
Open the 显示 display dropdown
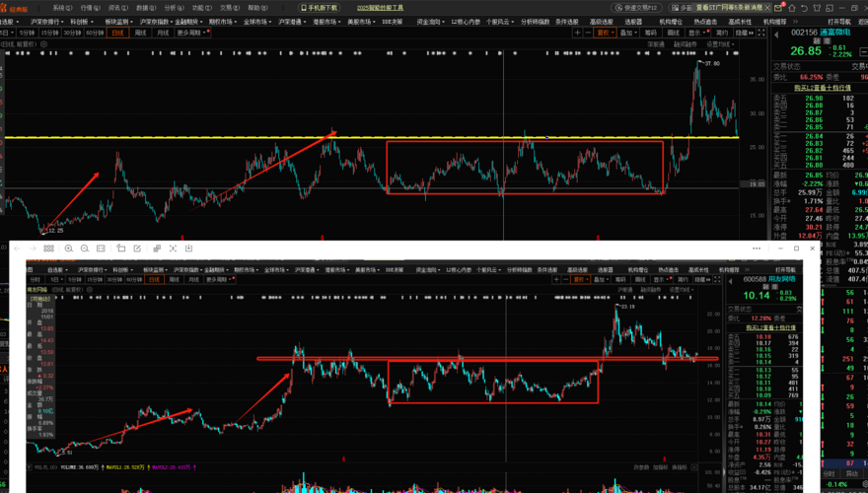point(697,33)
